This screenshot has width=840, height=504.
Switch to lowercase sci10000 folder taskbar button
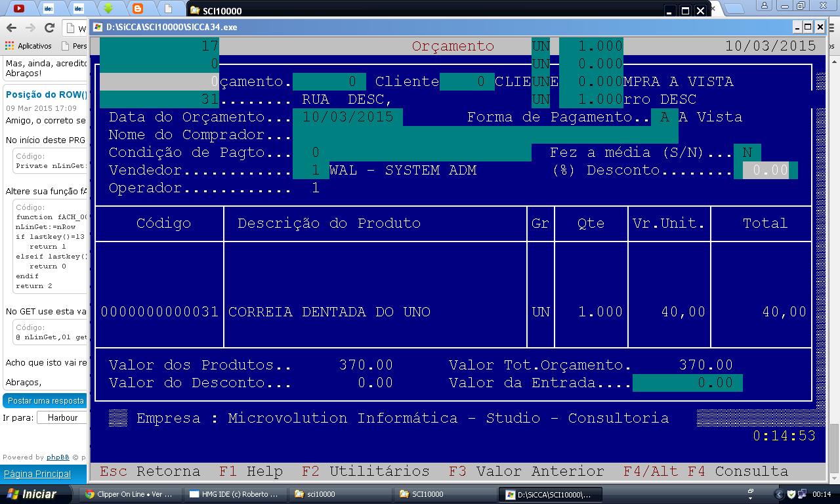coord(339,494)
